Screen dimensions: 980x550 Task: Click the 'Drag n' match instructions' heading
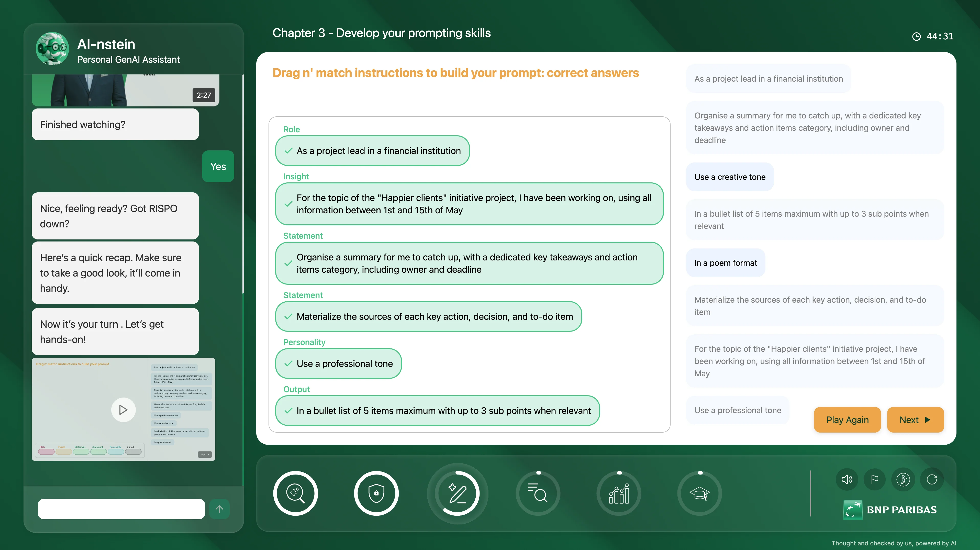point(456,73)
